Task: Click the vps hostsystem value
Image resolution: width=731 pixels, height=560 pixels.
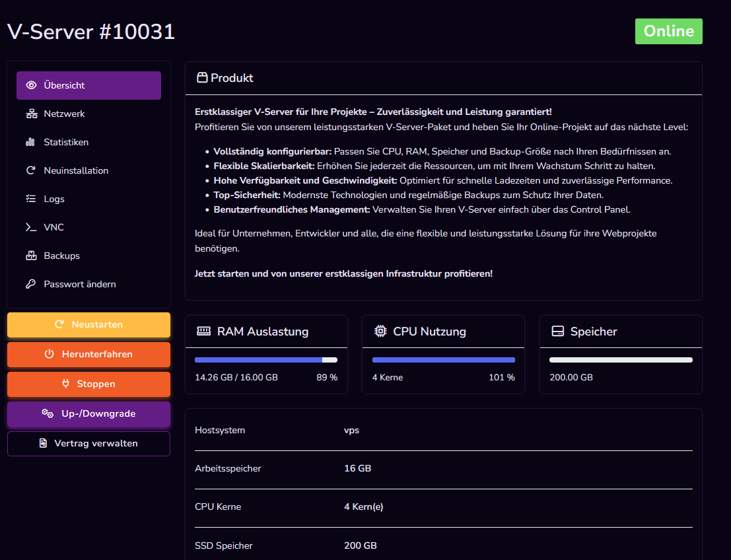Action: coord(351,431)
